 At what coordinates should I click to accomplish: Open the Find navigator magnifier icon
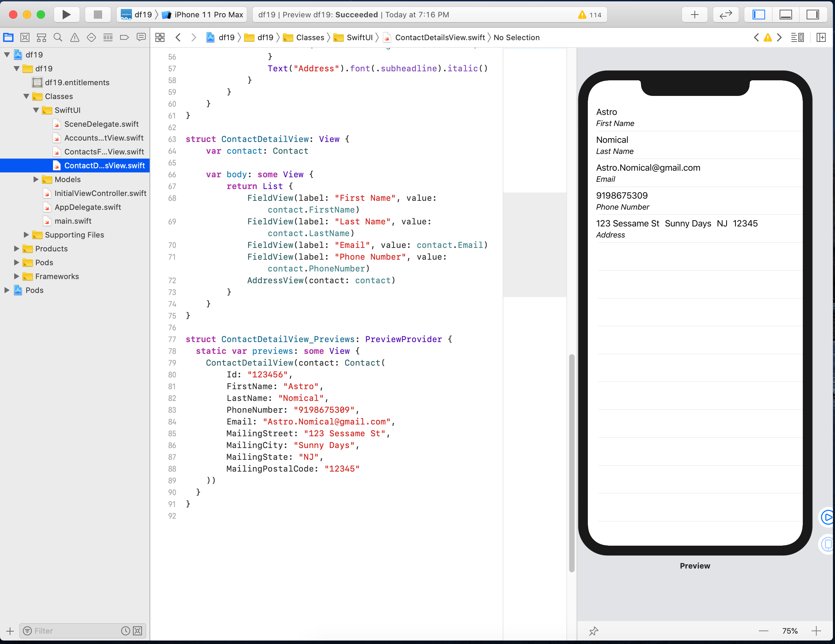[x=58, y=37]
